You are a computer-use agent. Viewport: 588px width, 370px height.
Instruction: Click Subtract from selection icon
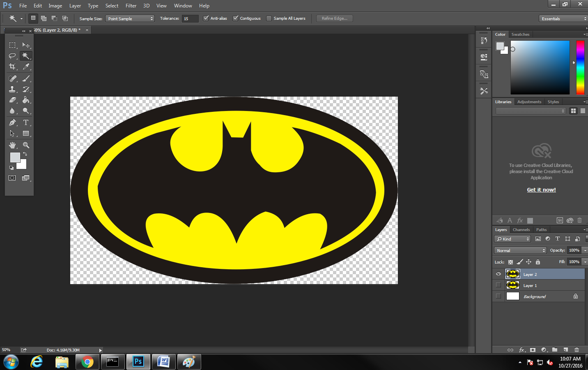click(54, 18)
